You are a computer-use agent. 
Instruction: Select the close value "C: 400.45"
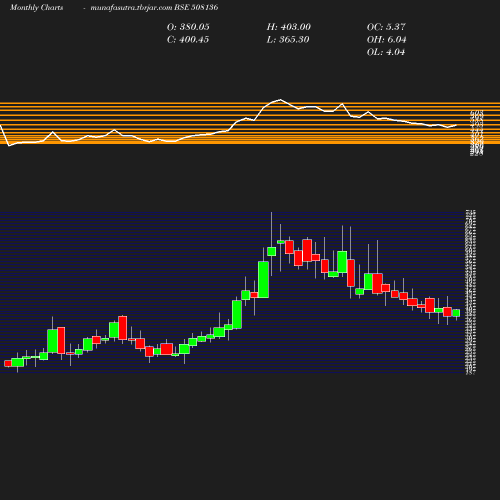[188, 40]
